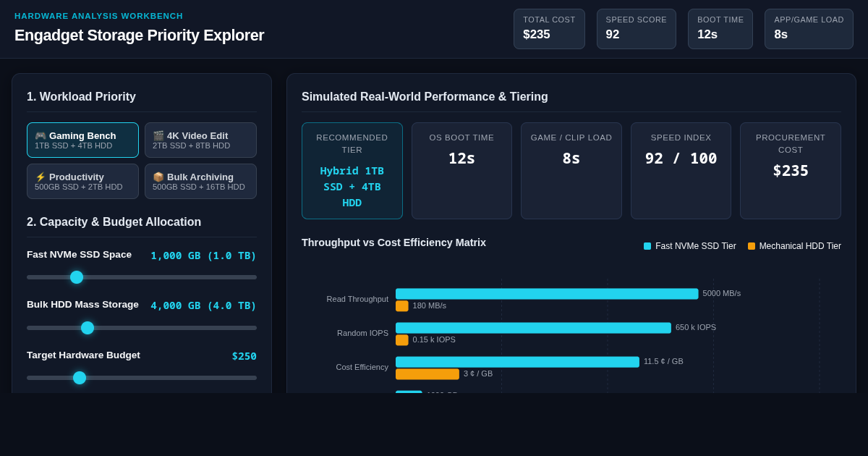Select the Bulk Archiving workload preset

200,181
